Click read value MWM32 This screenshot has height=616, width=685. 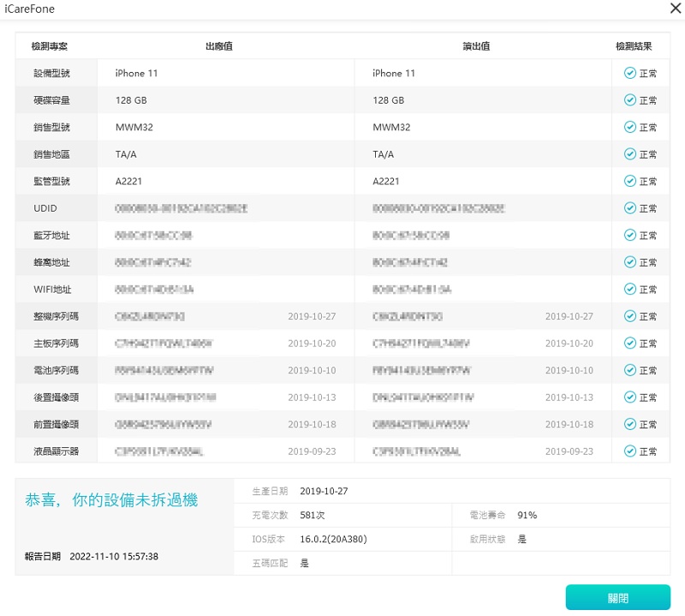[391, 127]
